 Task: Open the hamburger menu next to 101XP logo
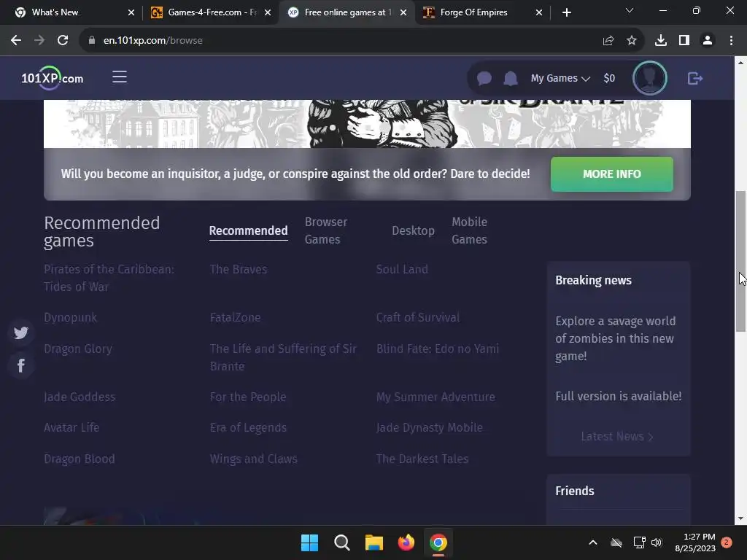pyautogui.click(x=120, y=77)
